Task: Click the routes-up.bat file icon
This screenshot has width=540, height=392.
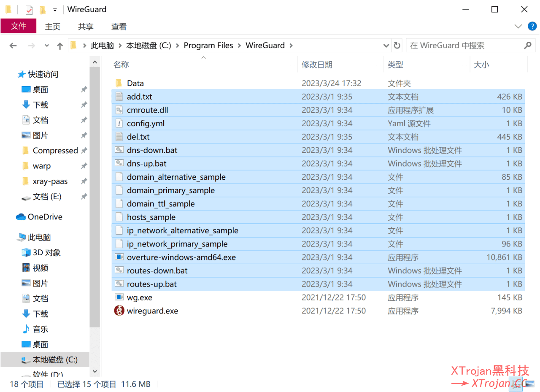Action: pos(119,284)
